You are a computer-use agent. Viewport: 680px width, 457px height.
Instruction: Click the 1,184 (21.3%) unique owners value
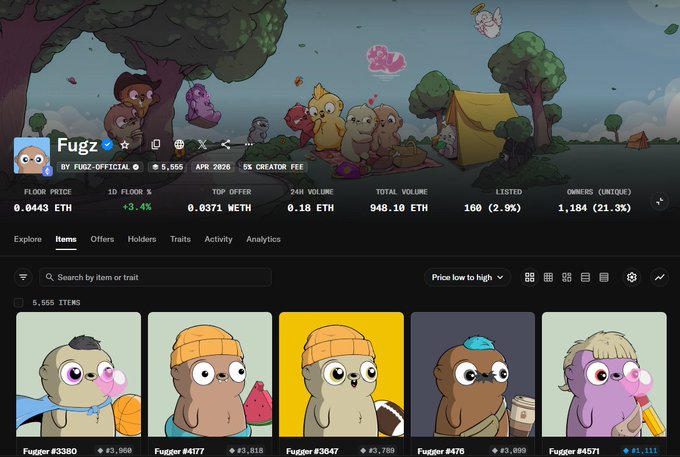click(x=595, y=208)
